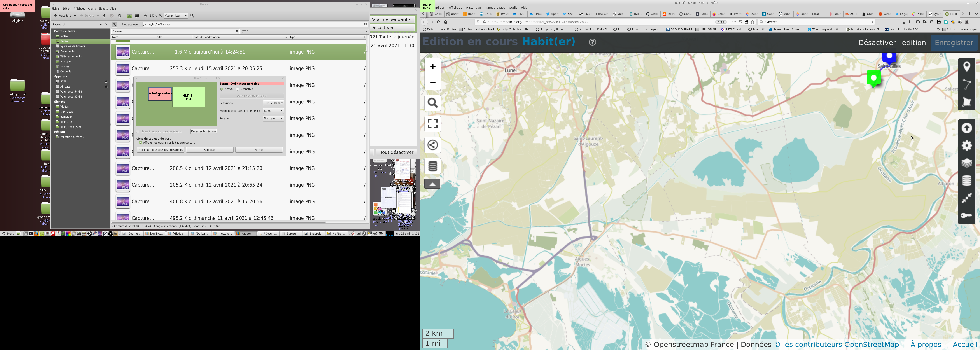Select the draw polyline tool

pyautogui.click(x=966, y=84)
